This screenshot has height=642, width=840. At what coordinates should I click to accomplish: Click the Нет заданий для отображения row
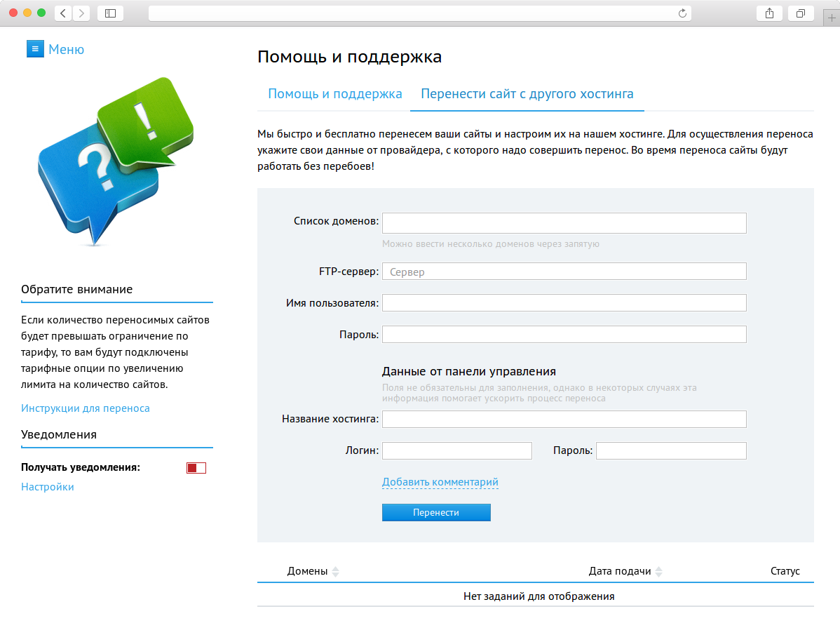tap(536, 596)
